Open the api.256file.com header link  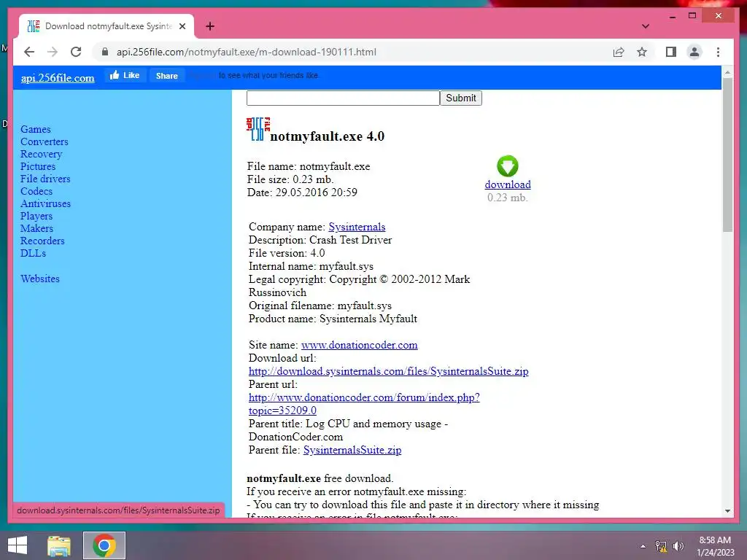pos(58,78)
